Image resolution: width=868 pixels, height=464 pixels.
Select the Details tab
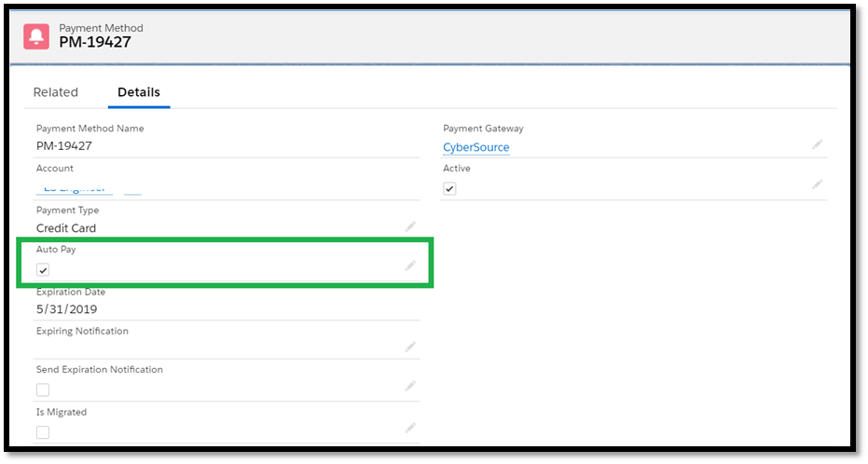[139, 92]
